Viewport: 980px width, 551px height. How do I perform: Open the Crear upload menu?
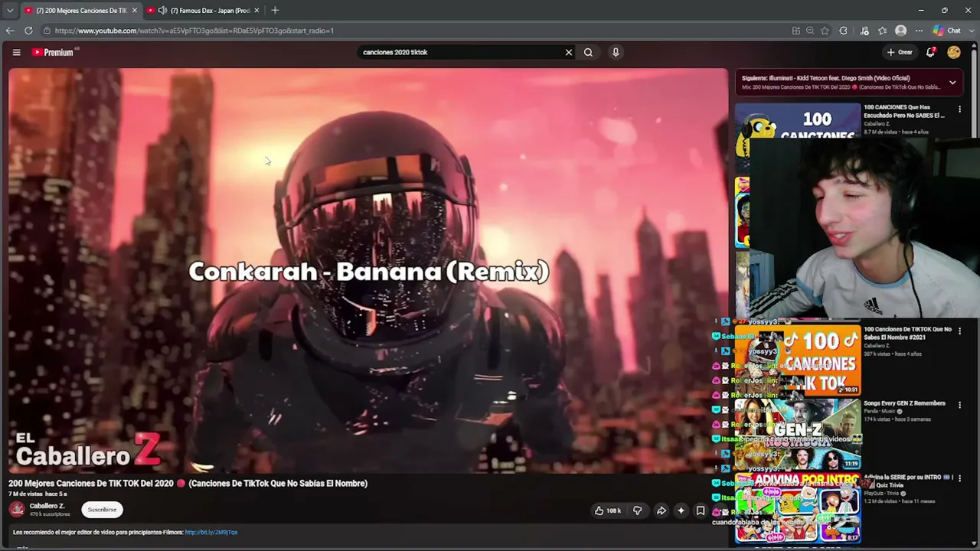click(900, 52)
